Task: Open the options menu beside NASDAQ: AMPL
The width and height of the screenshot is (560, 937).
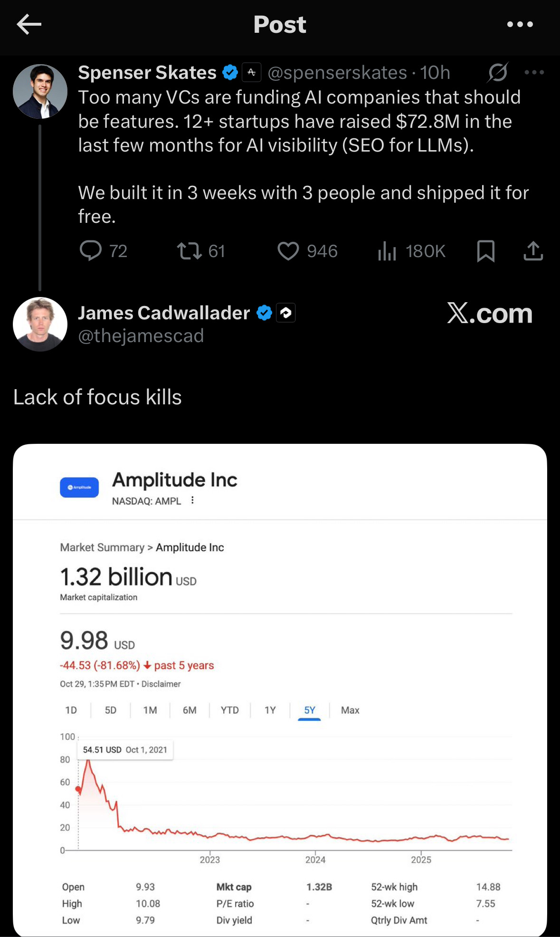Action: (x=192, y=500)
